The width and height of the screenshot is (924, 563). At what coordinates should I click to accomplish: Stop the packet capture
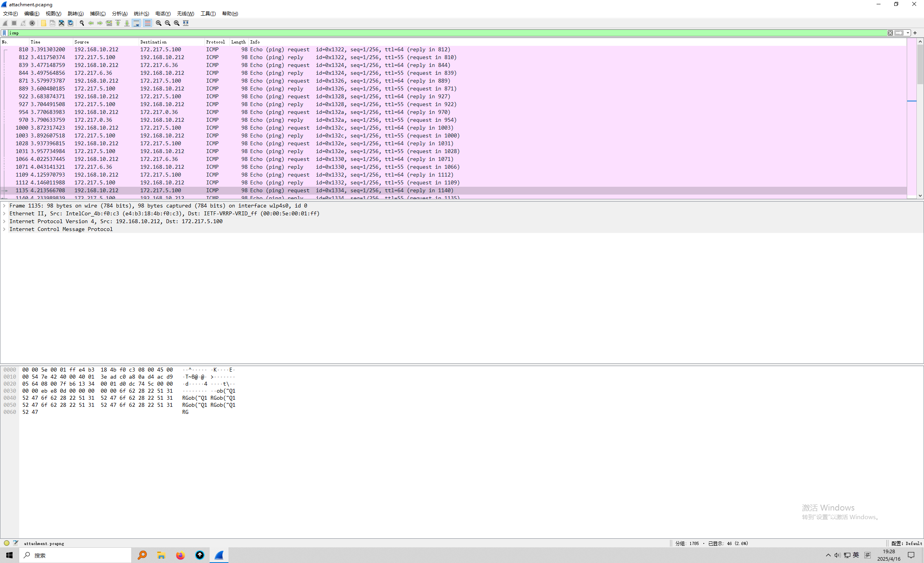click(14, 23)
